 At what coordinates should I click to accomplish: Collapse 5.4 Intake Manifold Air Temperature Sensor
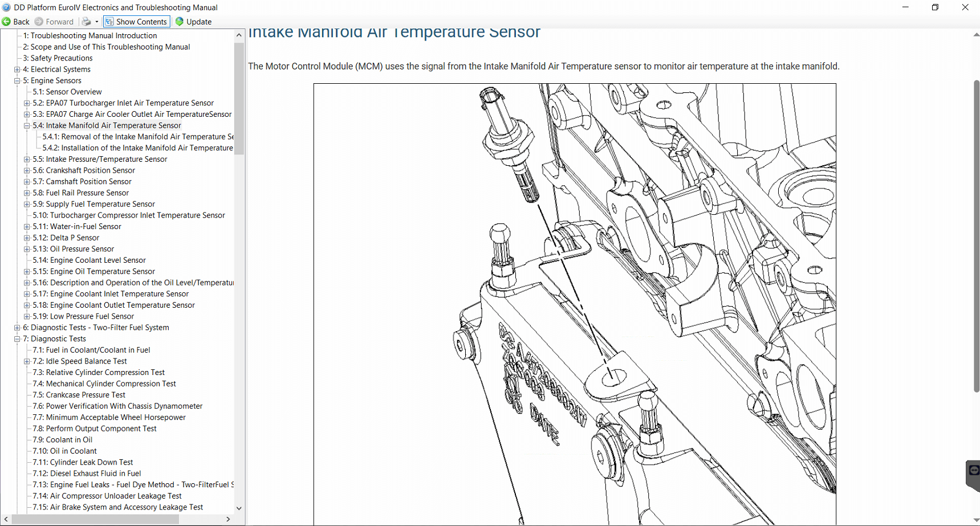coord(27,125)
